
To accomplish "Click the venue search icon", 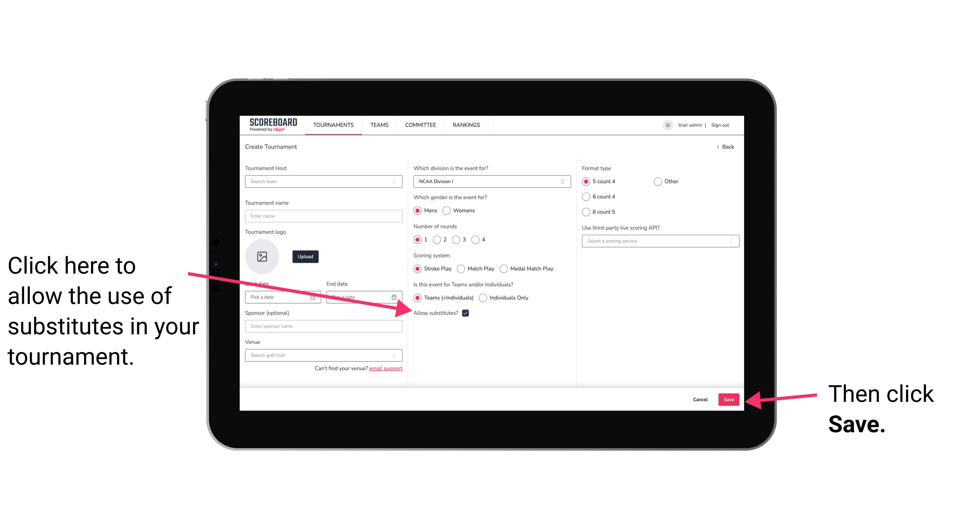I will pos(396,356).
